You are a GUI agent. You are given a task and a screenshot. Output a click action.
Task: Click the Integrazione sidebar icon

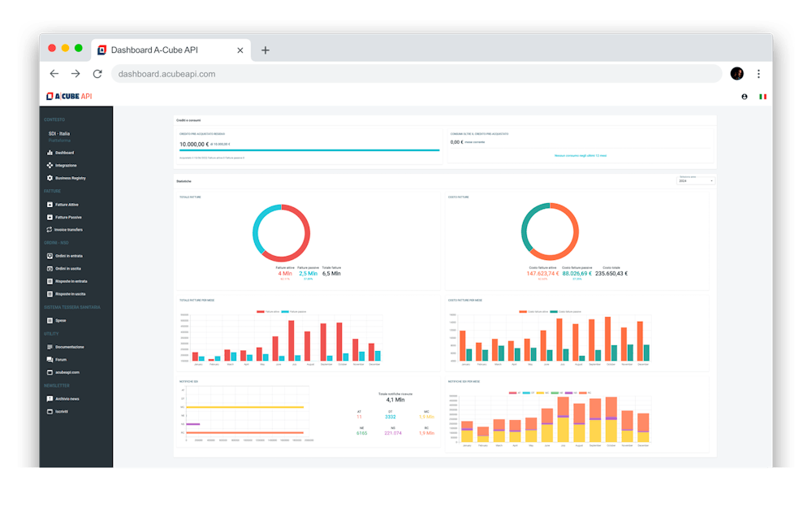[50, 165]
